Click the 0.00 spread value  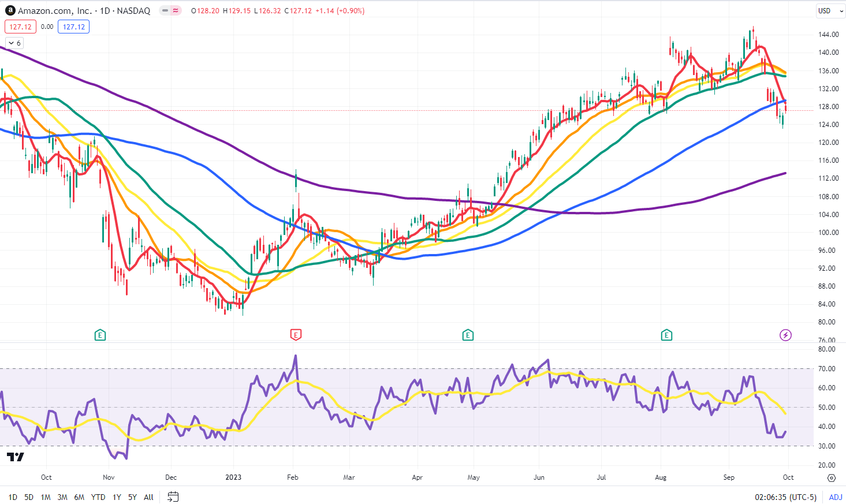[x=47, y=27]
